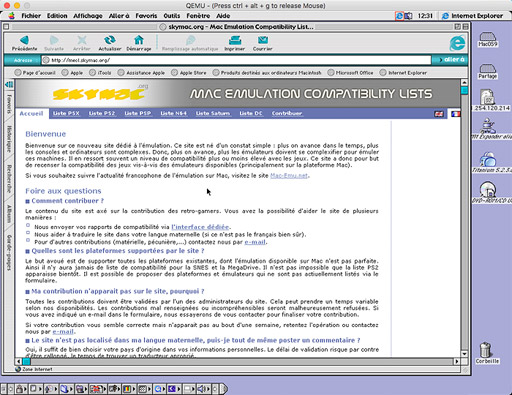Open mail with the Courrier icon
The height and width of the screenshot is (395, 512).
263,43
